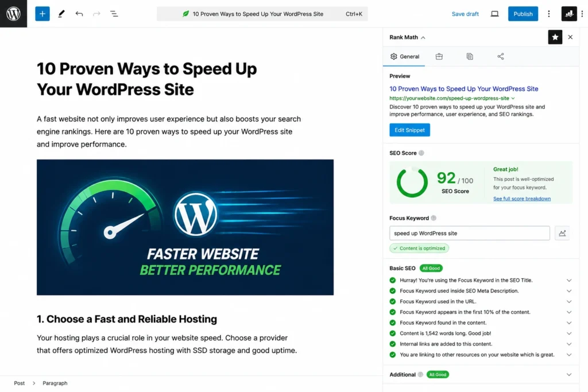The image size is (588, 392).
Task: Expand Focus Keyword used in URL details
Action: pyautogui.click(x=569, y=302)
